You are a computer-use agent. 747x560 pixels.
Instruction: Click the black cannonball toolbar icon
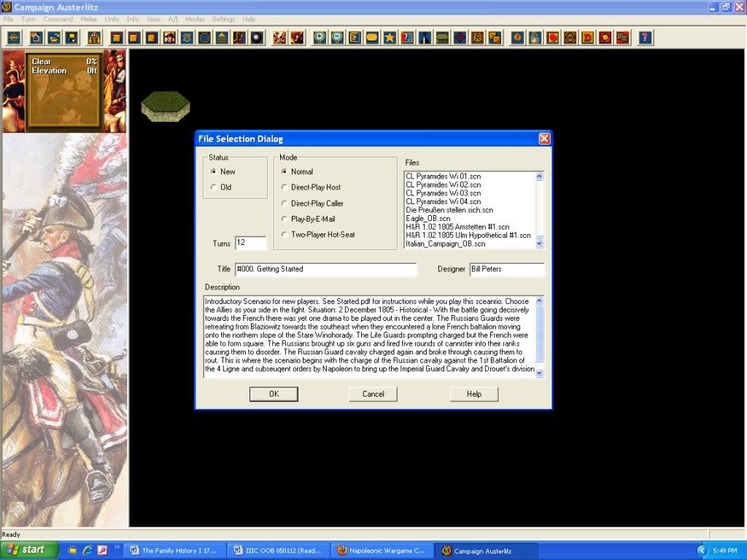point(258,38)
